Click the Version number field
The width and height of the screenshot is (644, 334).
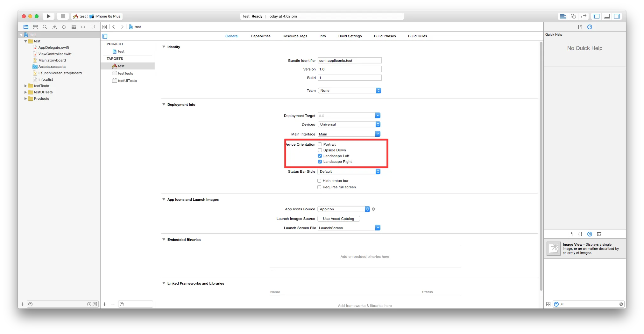coord(350,69)
